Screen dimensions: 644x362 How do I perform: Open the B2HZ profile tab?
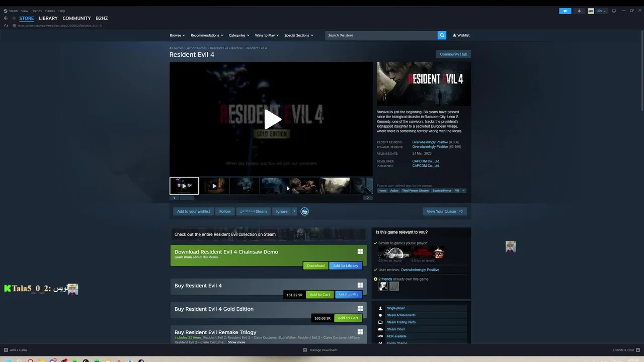click(x=102, y=18)
